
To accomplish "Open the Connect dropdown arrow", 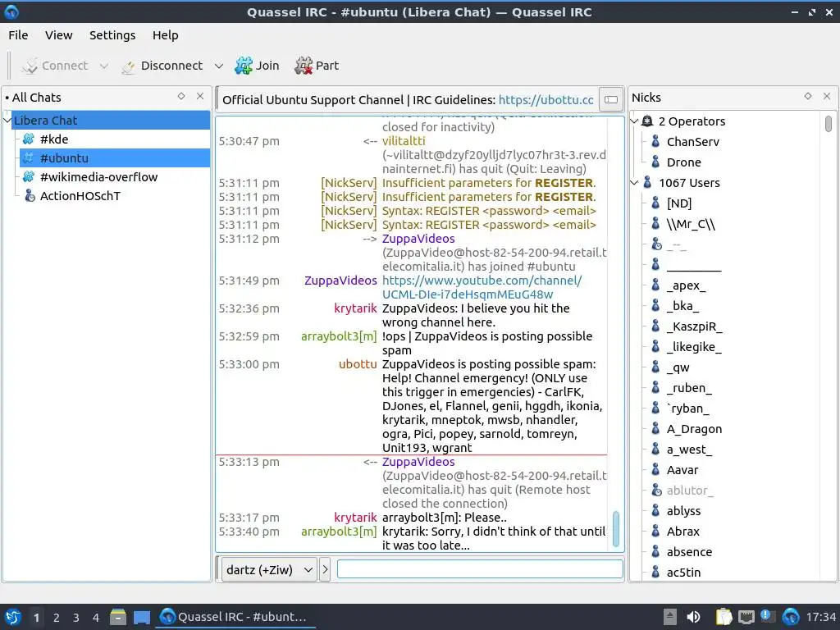I will click(104, 66).
